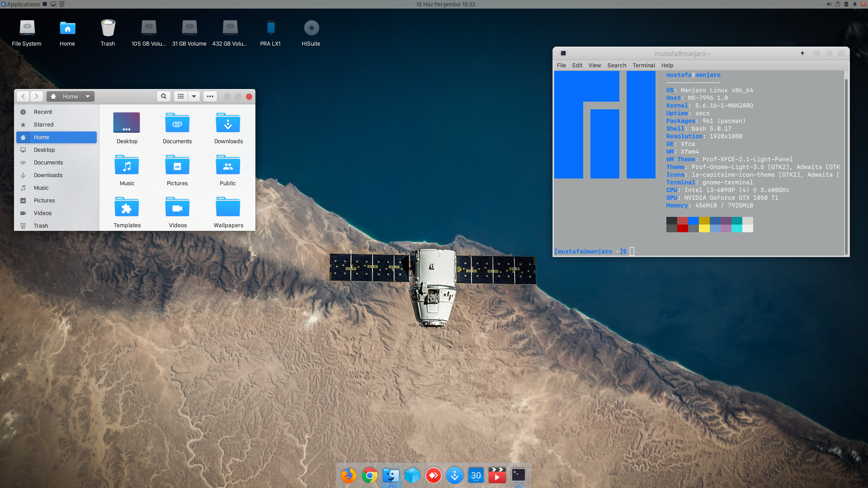Open AnyDesk from the dock

[434, 475]
